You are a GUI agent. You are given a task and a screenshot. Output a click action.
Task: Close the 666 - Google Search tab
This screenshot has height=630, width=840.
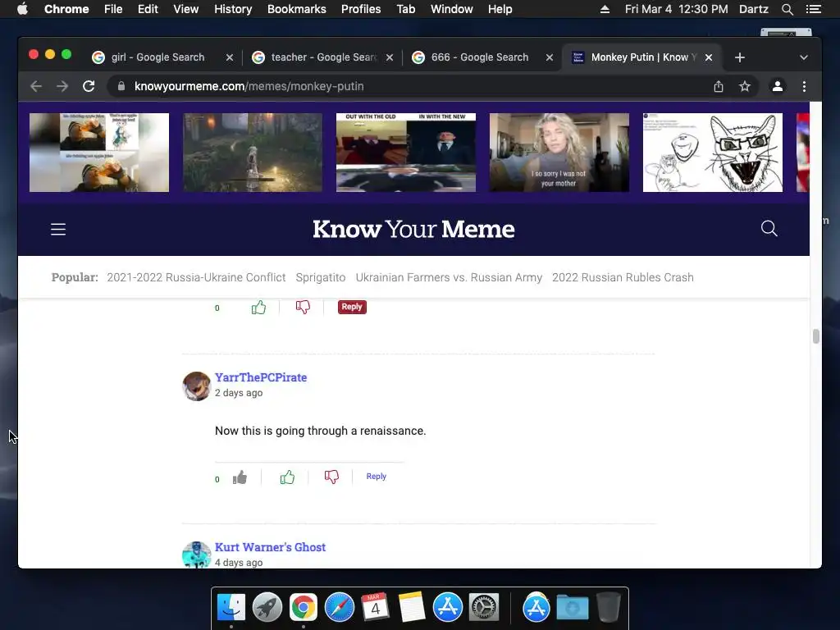pyautogui.click(x=549, y=57)
